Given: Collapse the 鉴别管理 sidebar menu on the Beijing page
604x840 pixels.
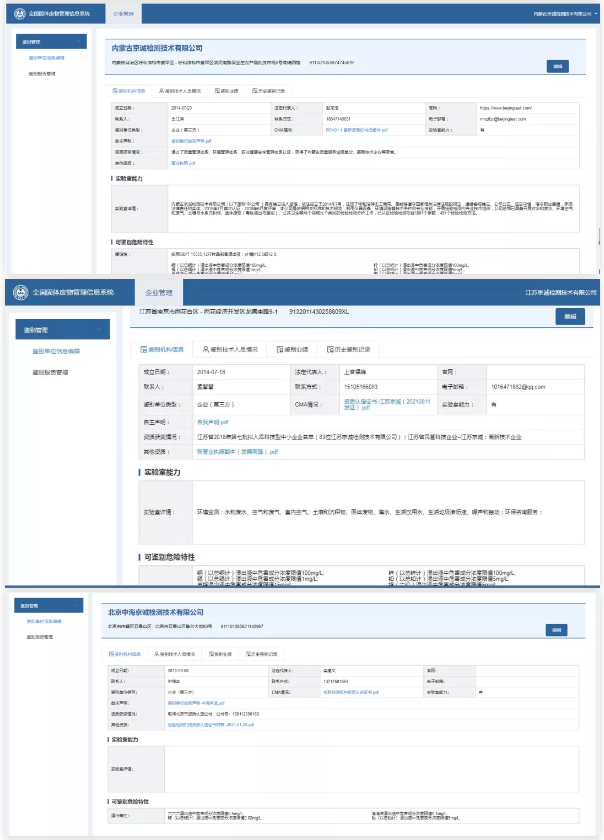Looking at the screenshot, I should pyautogui.click(x=49, y=605).
